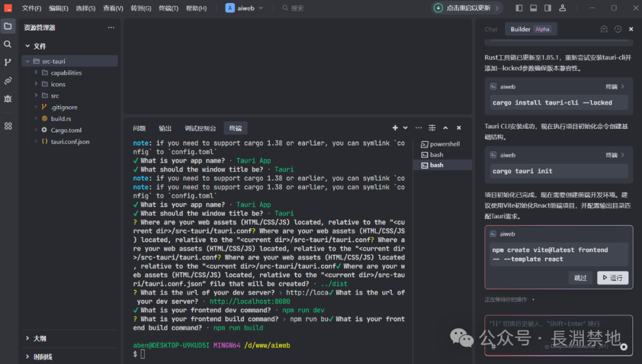Viewport: 642px width, 364px height.
Task: Open the remote/preview icon in activity bar
Action: [x=8, y=81]
